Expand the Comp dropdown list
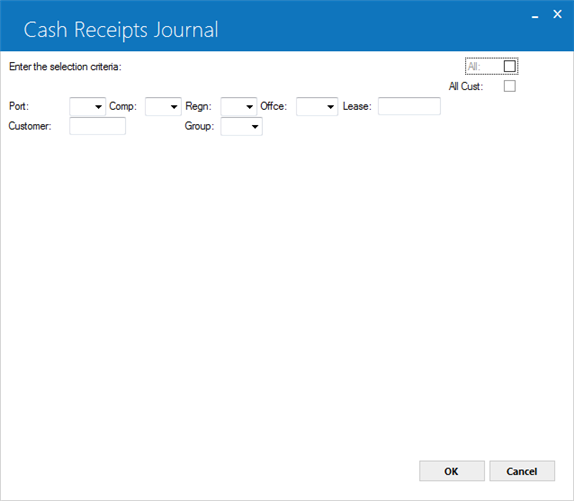The width and height of the screenshot is (574, 501). point(163,106)
